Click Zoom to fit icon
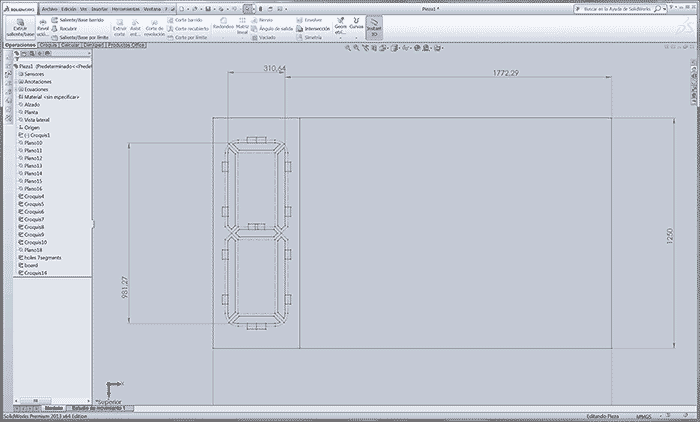 (348, 48)
